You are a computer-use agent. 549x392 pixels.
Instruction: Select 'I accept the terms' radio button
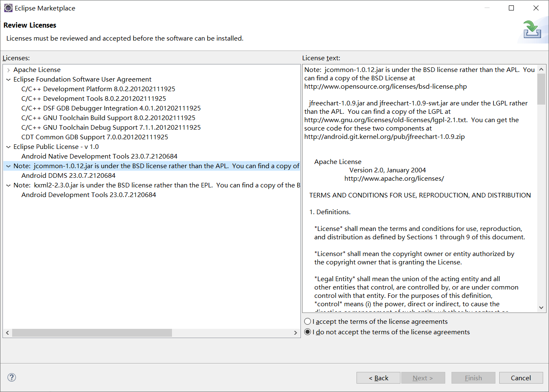[308, 321]
